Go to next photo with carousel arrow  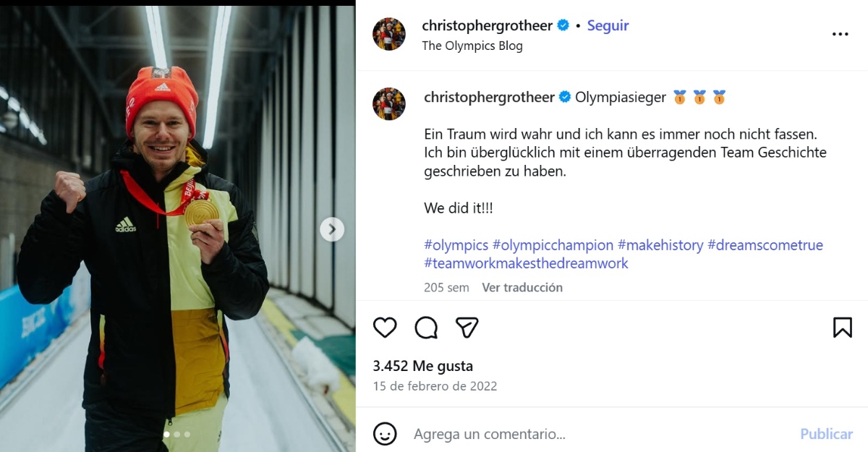tap(332, 230)
